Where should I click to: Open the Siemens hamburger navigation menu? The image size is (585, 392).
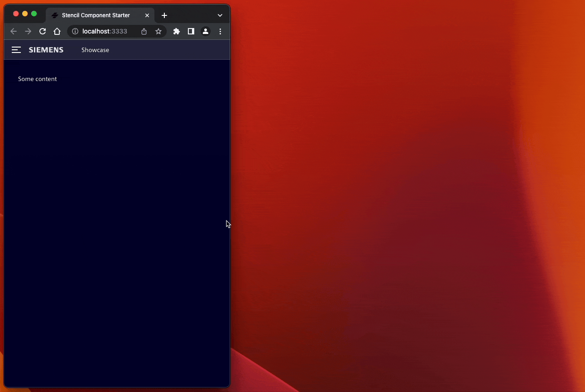tap(16, 50)
